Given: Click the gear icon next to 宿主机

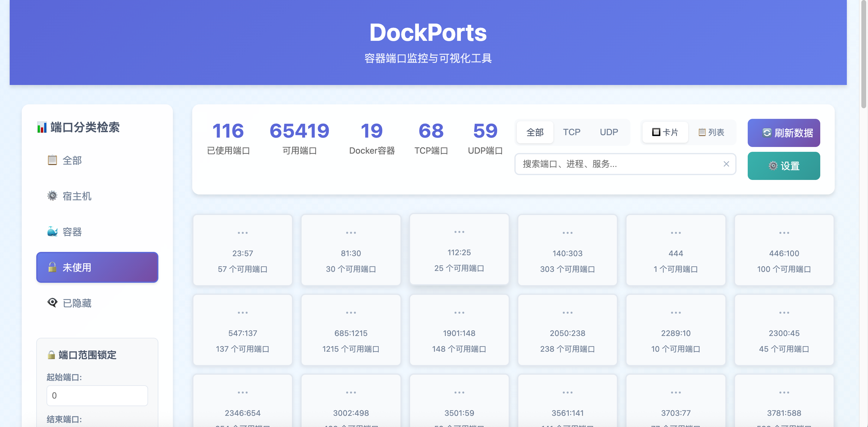Looking at the screenshot, I should click(52, 196).
